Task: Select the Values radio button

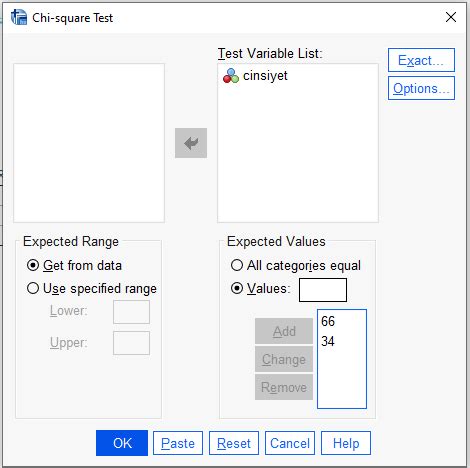Action: pyautogui.click(x=237, y=288)
